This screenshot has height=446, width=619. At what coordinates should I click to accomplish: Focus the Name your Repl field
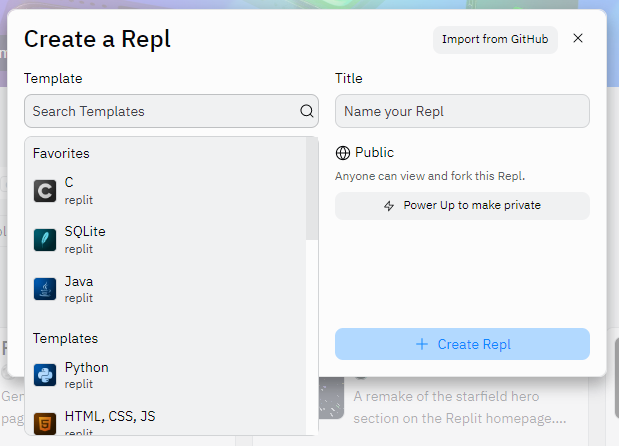click(x=462, y=111)
